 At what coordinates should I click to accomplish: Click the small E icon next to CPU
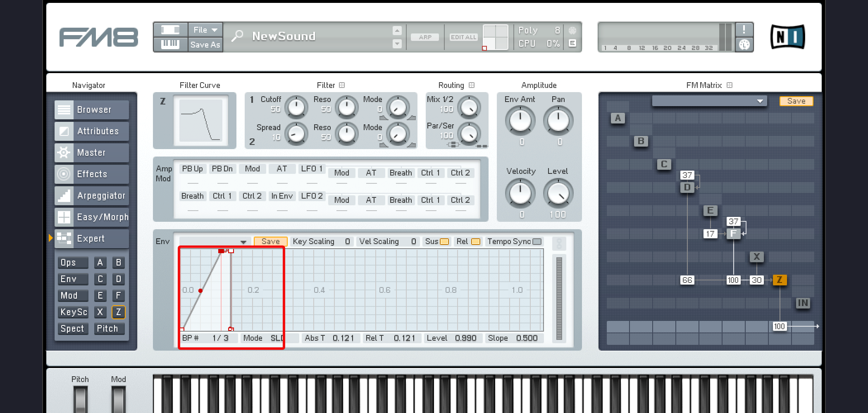(572, 43)
